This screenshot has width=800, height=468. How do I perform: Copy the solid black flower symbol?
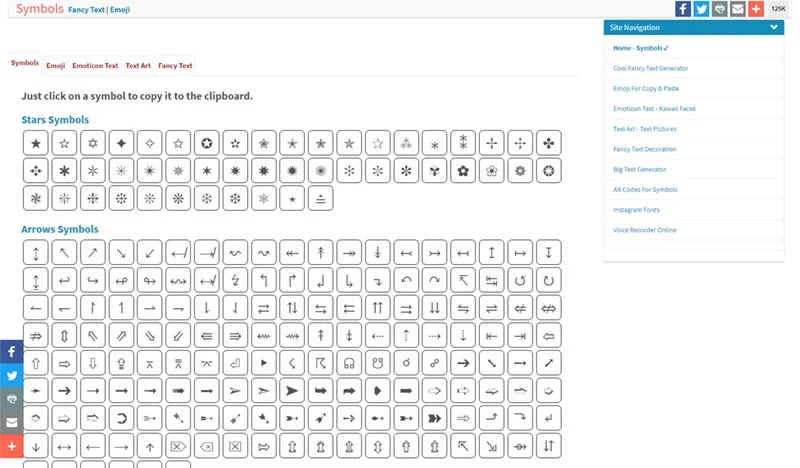(463, 170)
